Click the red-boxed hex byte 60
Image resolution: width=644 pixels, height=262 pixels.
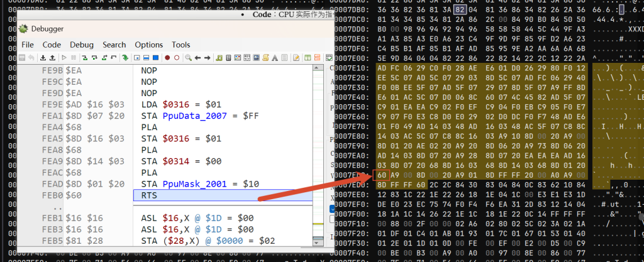tap(381, 174)
